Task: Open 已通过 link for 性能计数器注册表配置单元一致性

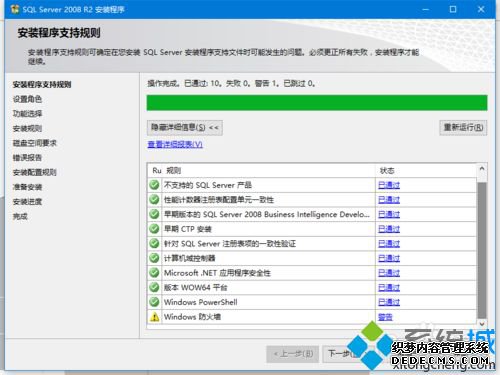Action: [389, 200]
